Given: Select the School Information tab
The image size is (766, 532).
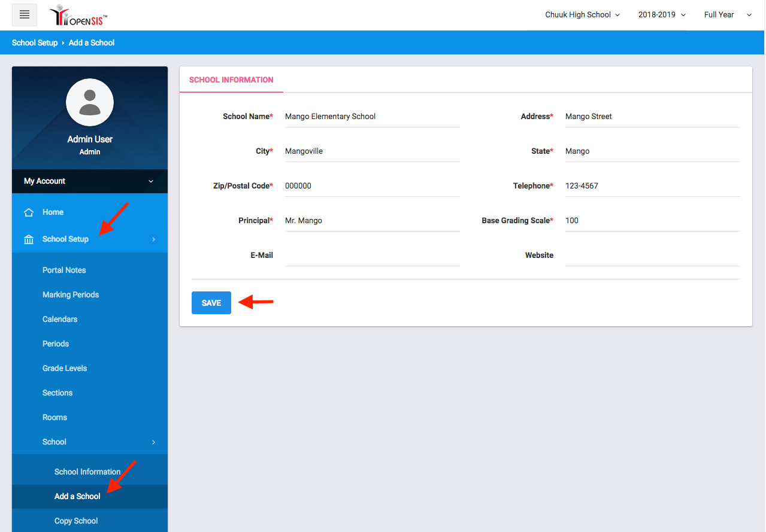Looking at the screenshot, I should pyautogui.click(x=231, y=80).
